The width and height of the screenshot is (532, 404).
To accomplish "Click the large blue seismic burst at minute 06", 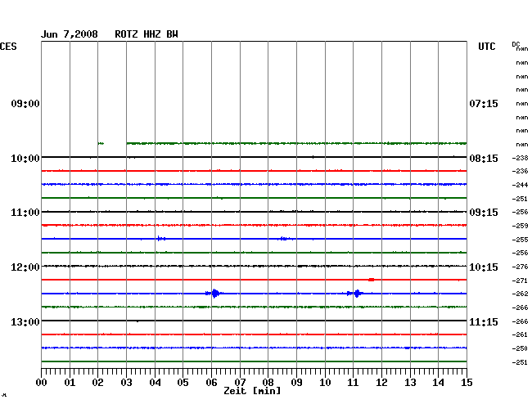I will (214, 293).
